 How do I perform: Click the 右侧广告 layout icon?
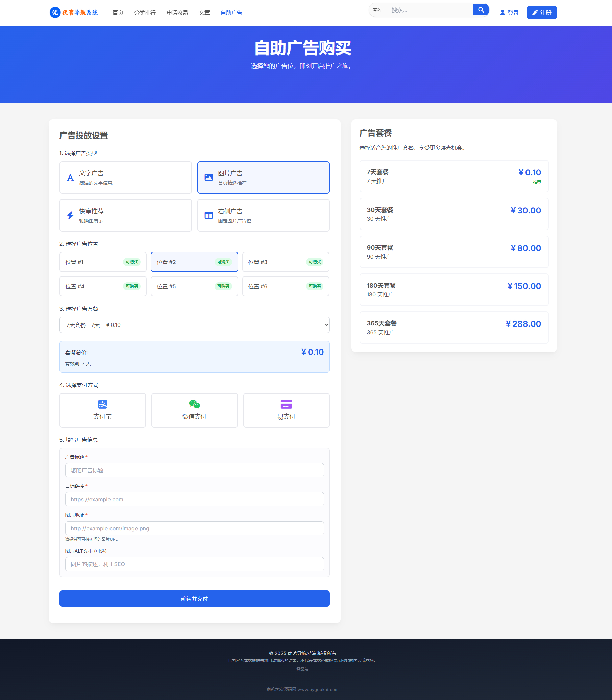tap(208, 215)
